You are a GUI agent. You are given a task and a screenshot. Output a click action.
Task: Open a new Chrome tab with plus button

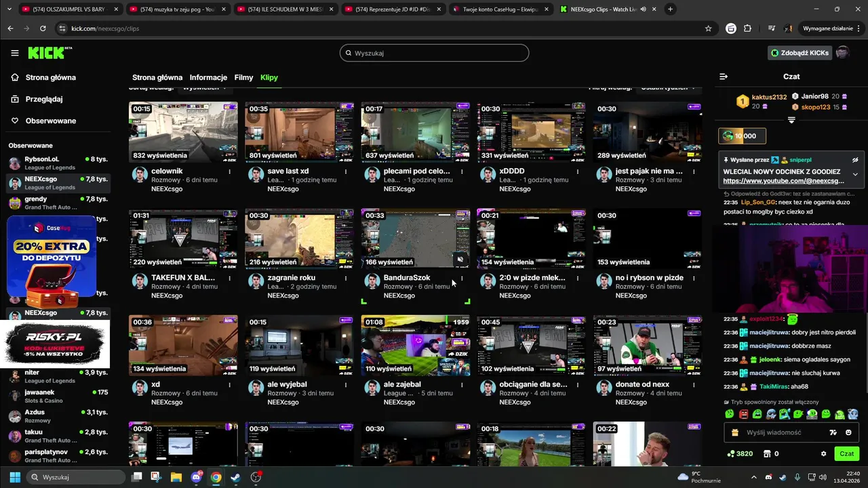[670, 9]
